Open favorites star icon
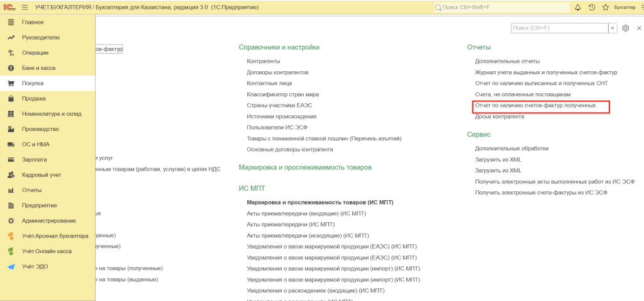 tap(606, 8)
